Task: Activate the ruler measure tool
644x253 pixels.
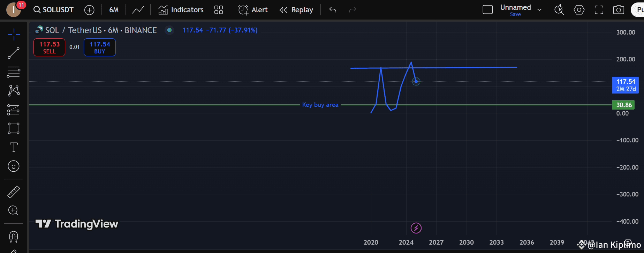Action: tap(14, 192)
